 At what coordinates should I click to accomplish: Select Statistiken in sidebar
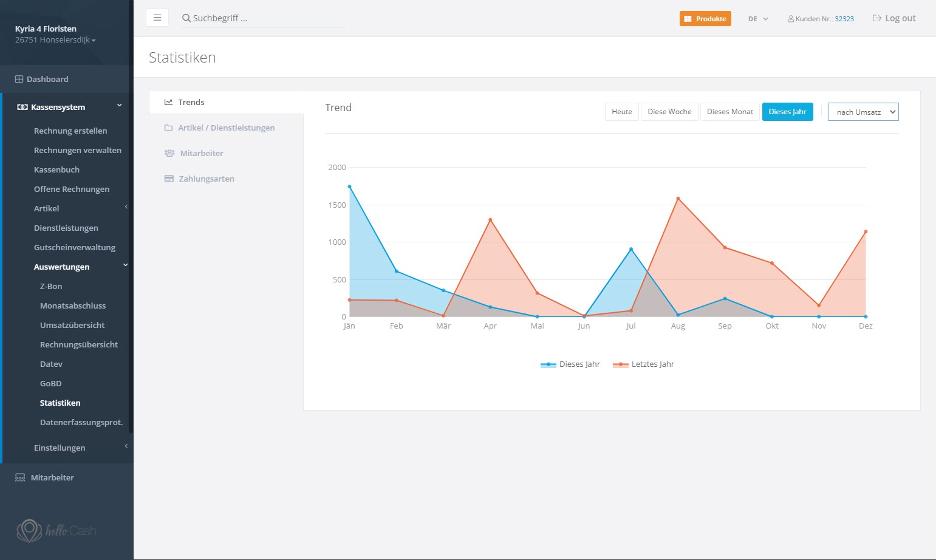[x=60, y=403]
